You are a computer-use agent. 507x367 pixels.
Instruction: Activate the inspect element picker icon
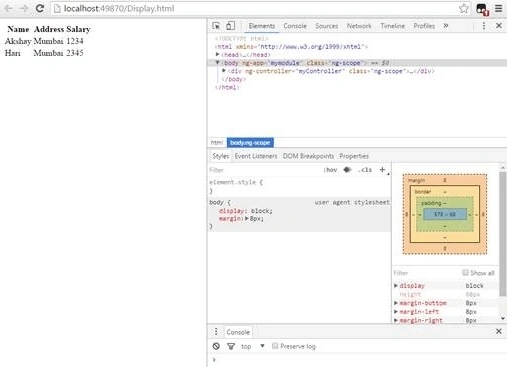point(216,26)
